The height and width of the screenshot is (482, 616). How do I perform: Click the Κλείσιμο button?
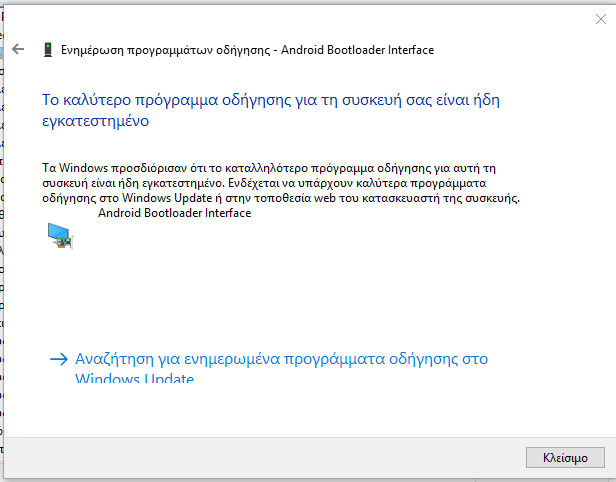point(565,458)
